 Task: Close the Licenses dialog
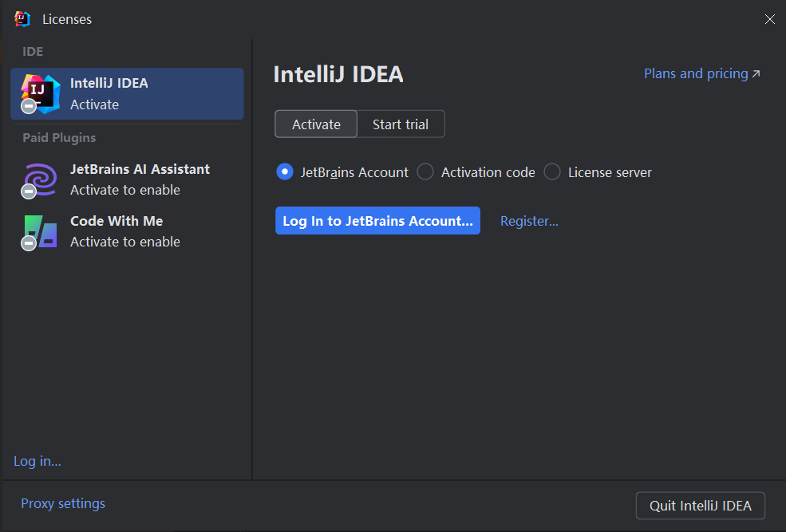[769, 19]
